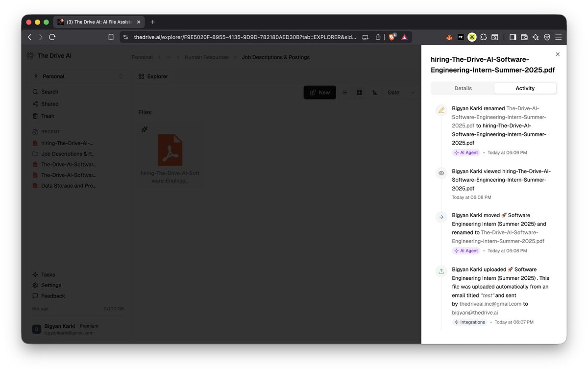The image size is (588, 372).
Task: Open recent folder Job Descriptions & P...
Action: [63, 154]
